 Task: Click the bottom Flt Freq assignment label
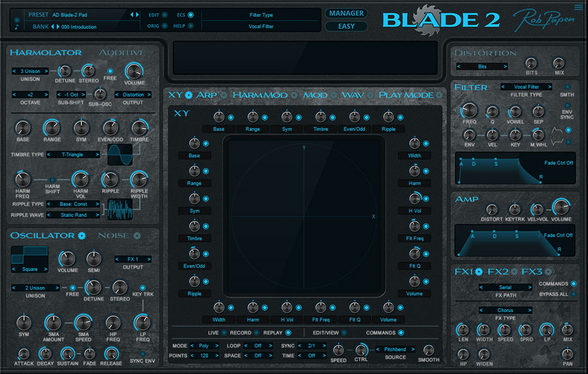click(321, 320)
